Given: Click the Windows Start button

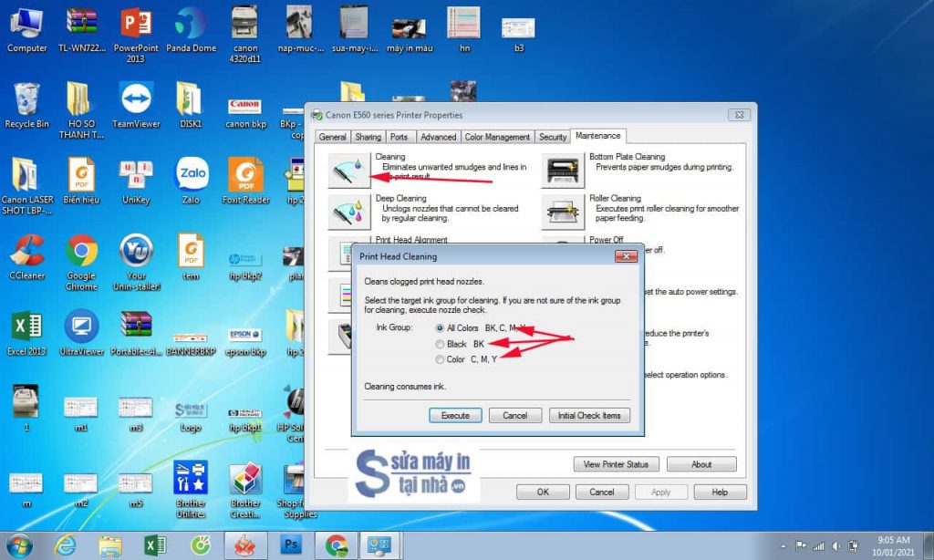Looking at the screenshot, I should coord(20,545).
